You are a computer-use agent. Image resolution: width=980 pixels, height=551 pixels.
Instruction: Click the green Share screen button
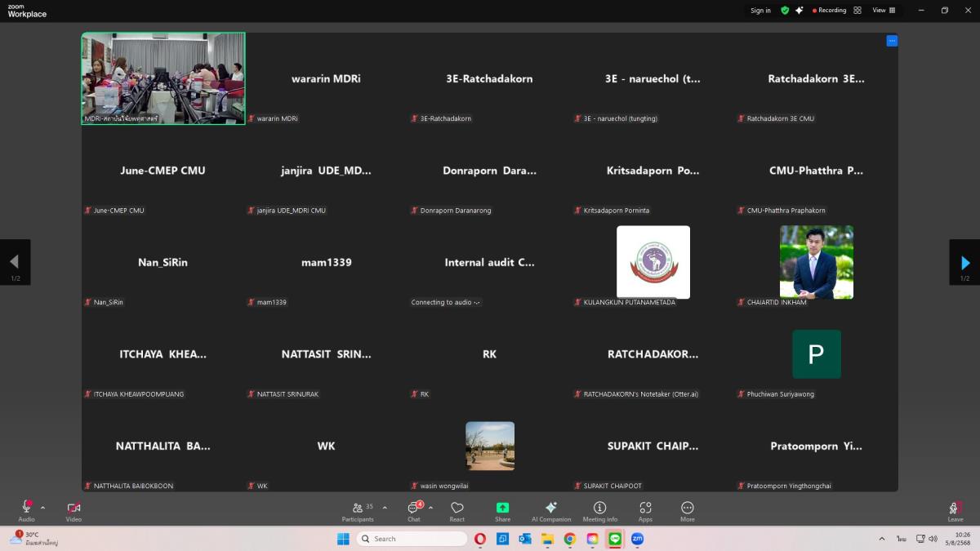tap(502, 511)
